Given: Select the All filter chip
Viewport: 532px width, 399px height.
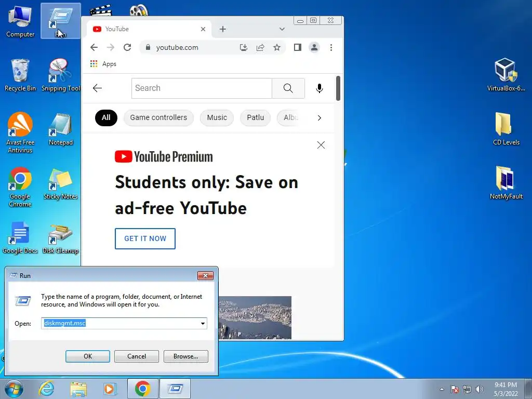Looking at the screenshot, I should (106, 118).
